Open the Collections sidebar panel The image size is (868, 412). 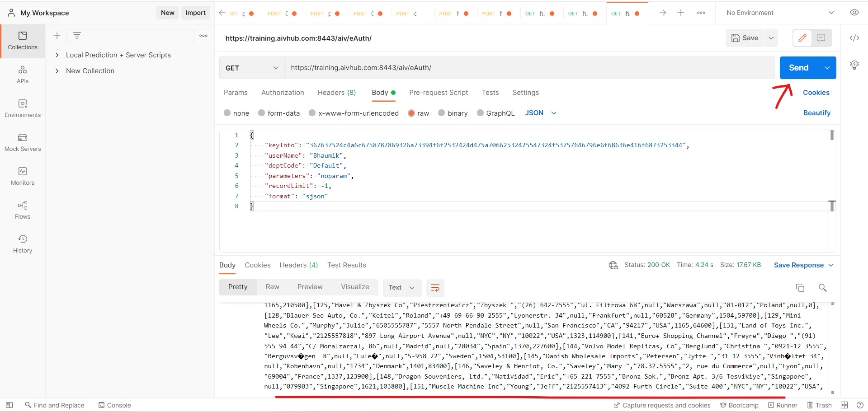coord(23,41)
